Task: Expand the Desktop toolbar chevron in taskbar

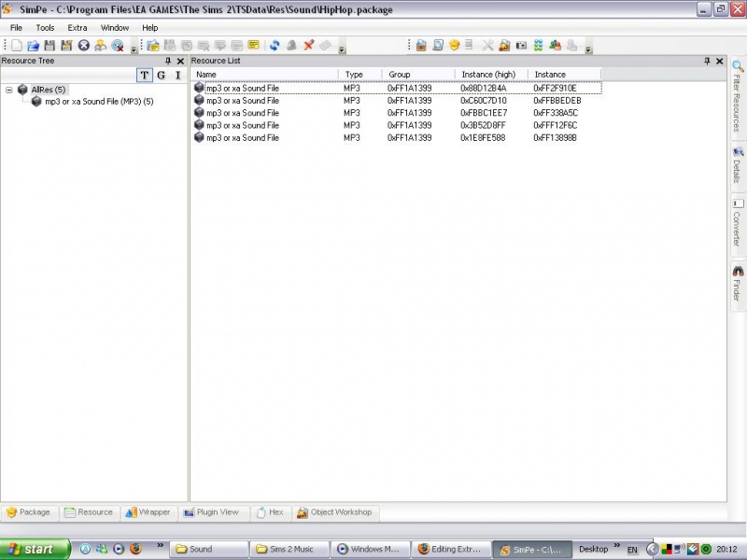Action: (617, 545)
